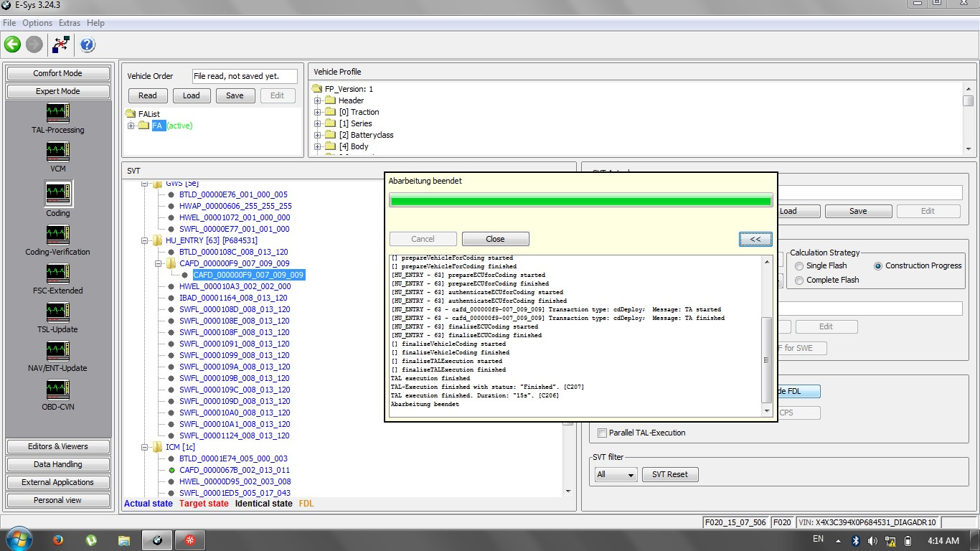Image resolution: width=980 pixels, height=551 pixels.
Task: Open the VCM module icon
Action: [x=57, y=152]
